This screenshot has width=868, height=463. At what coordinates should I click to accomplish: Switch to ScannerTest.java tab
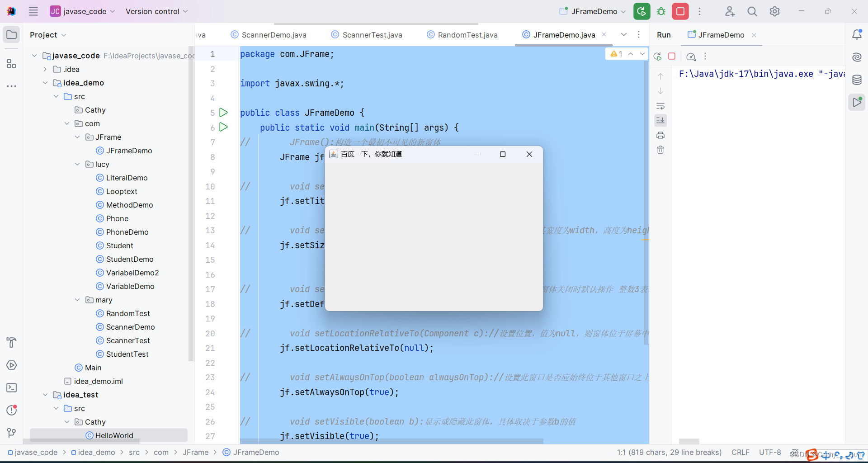pyautogui.click(x=367, y=35)
